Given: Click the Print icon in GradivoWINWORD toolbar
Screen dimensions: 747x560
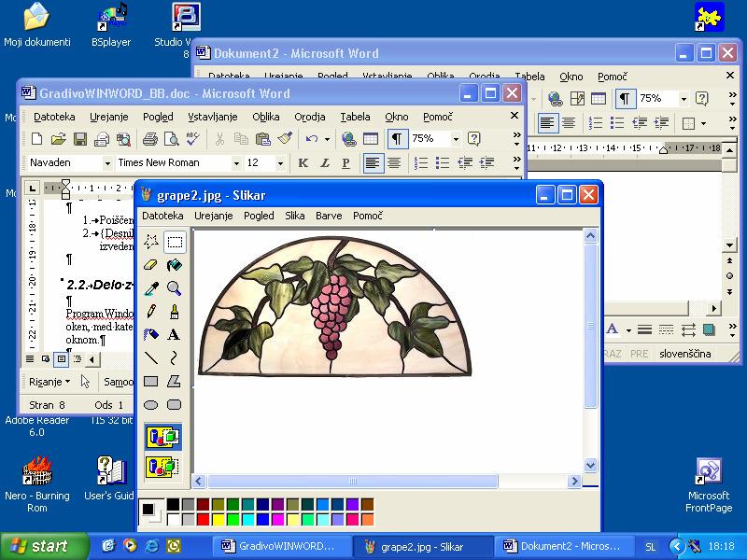Looking at the screenshot, I should pos(150,138).
